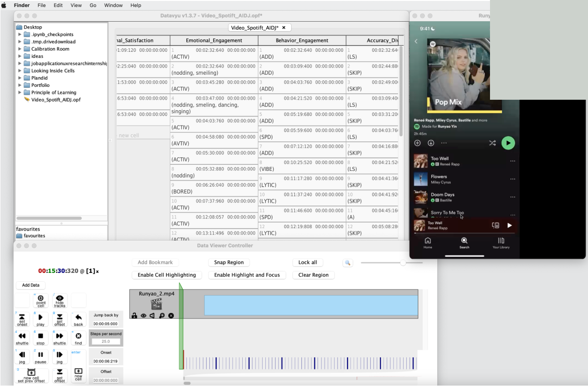Click the mini player play icon
Screen dimensions: 588x386
[509, 225]
